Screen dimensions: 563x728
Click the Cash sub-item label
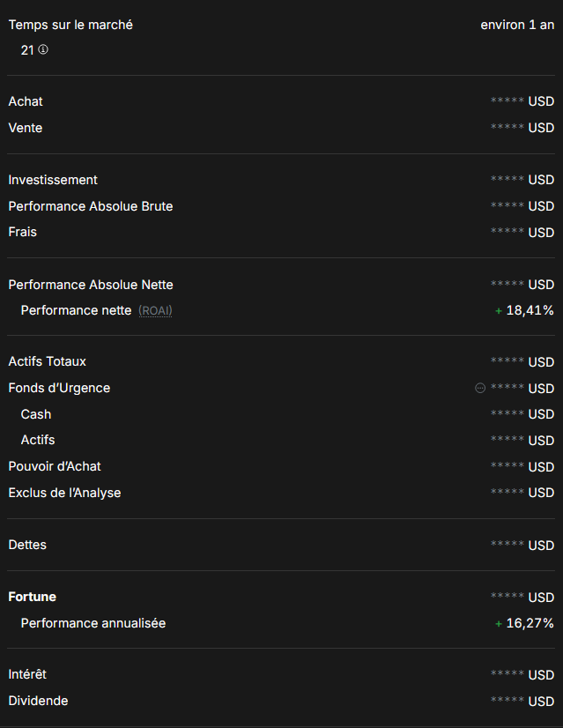click(35, 414)
